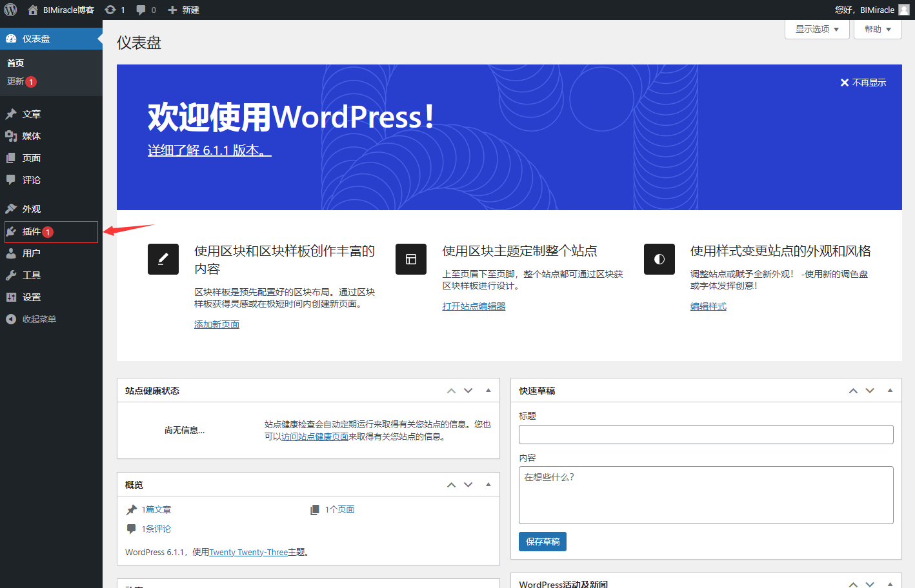This screenshot has width=915, height=588.
Task: Toggle collapse of 快速草稿 panel
Action: [x=890, y=391]
